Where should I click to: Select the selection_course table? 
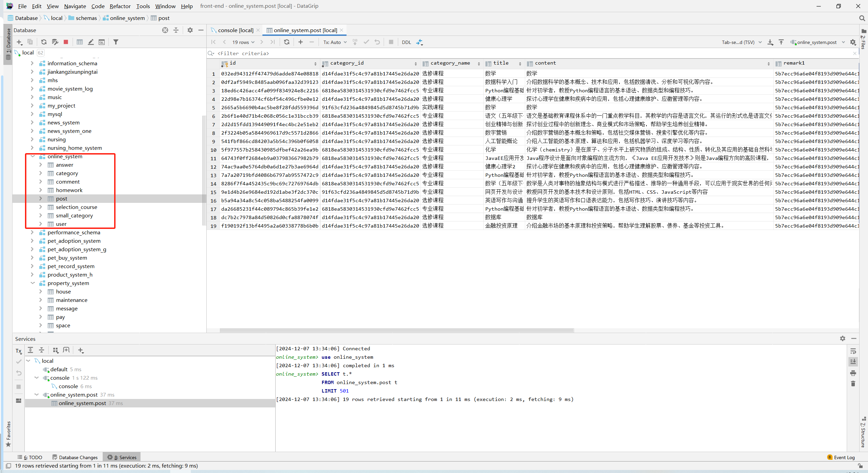(76, 207)
